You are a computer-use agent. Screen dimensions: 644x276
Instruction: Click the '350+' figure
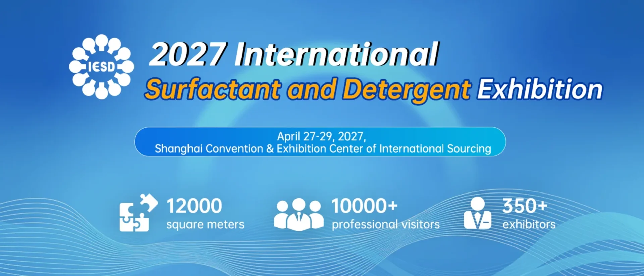(x=525, y=206)
